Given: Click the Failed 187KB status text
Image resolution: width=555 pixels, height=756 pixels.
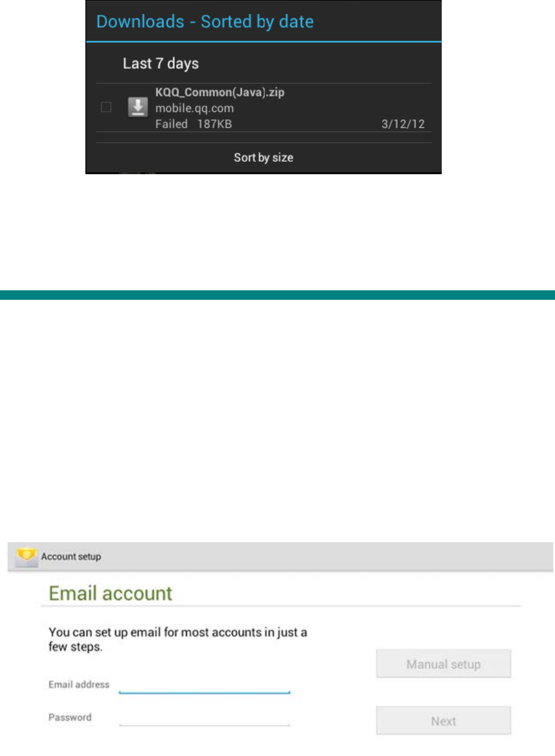Looking at the screenshot, I should (193, 124).
